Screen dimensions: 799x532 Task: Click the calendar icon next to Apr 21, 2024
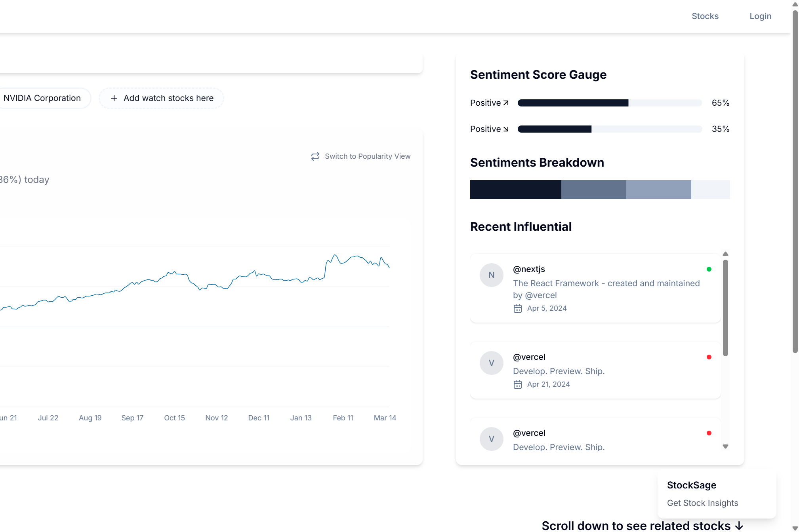point(517,384)
